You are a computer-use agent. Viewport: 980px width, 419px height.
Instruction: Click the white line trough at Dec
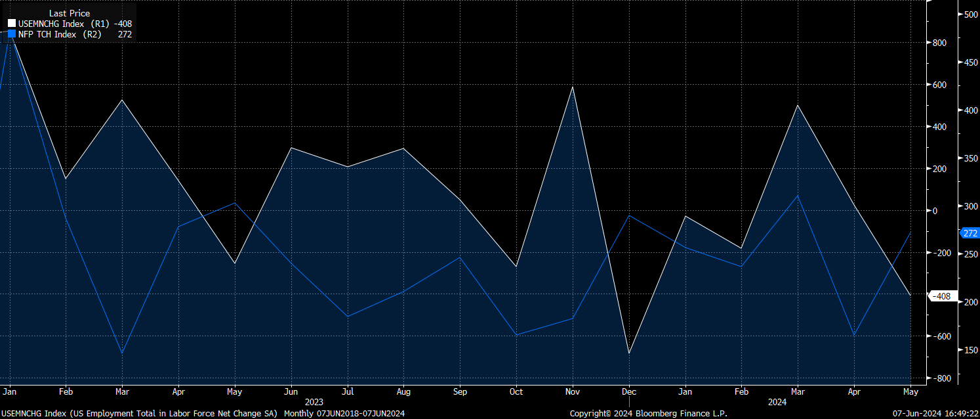coord(629,353)
